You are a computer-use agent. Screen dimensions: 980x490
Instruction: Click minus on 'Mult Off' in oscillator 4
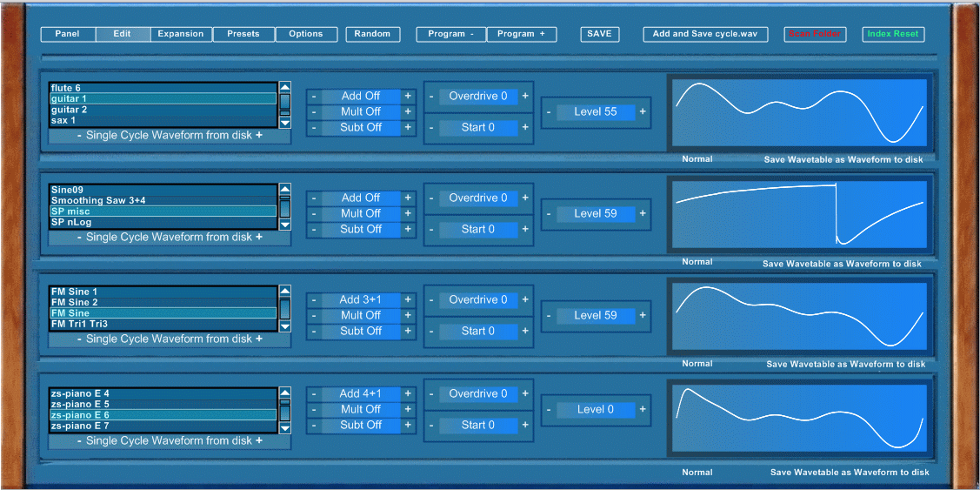(x=314, y=409)
